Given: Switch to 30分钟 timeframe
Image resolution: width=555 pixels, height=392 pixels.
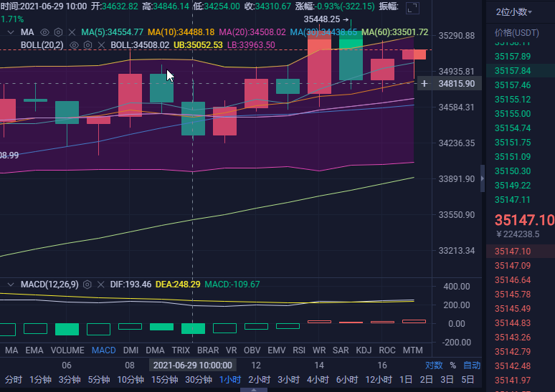Looking at the screenshot, I should (x=199, y=380).
